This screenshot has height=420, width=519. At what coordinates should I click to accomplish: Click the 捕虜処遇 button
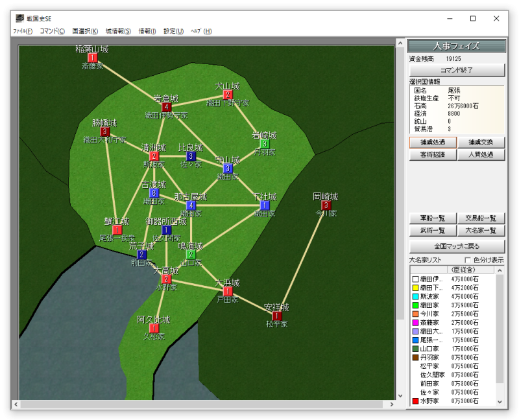(433, 143)
